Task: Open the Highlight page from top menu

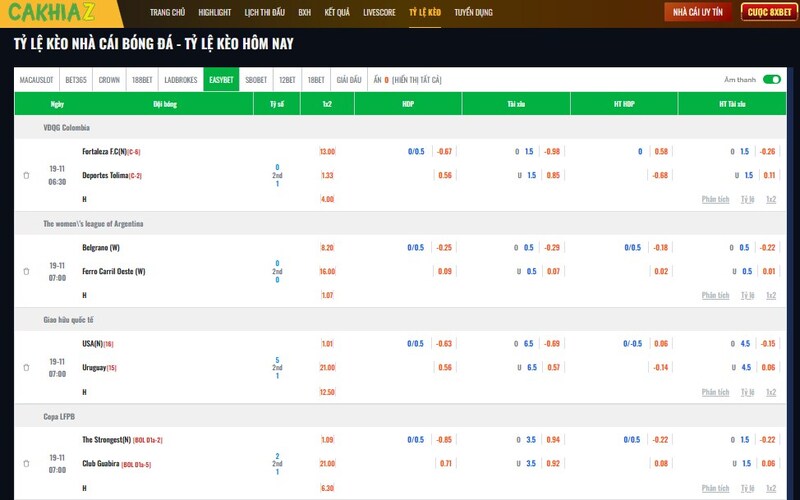Action: click(214, 13)
